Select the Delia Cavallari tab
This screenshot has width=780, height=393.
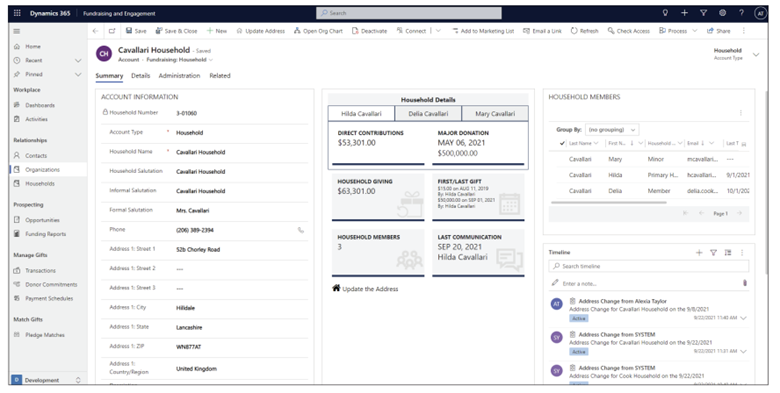(x=428, y=113)
